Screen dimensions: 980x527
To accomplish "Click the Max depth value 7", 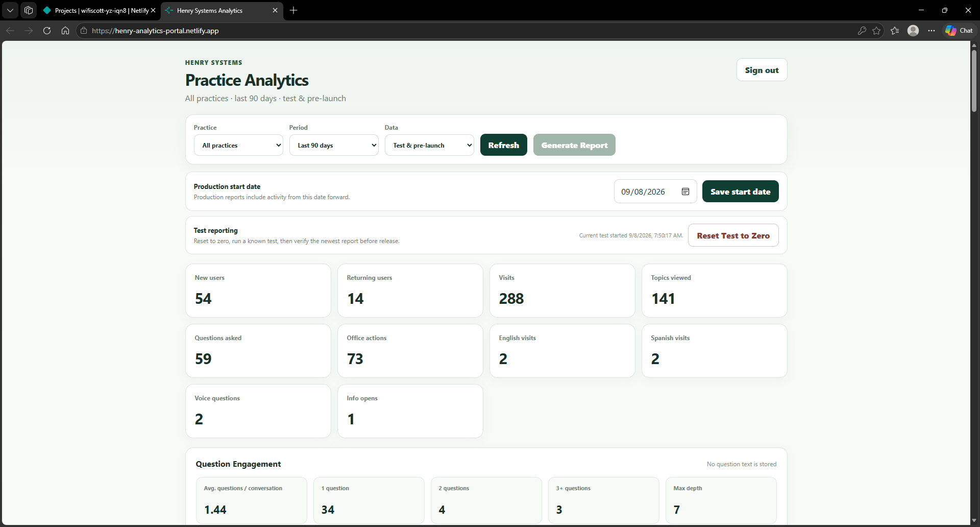I will point(677,510).
